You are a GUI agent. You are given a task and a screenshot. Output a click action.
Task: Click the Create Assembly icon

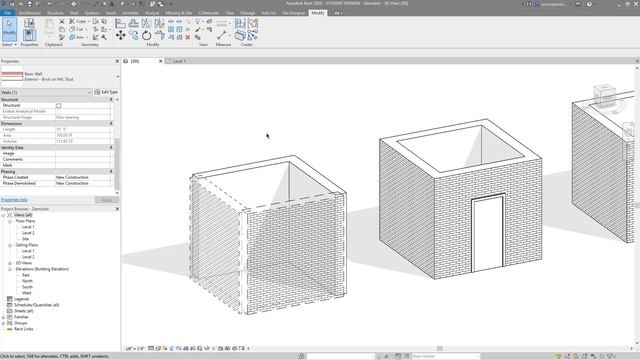click(x=240, y=23)
